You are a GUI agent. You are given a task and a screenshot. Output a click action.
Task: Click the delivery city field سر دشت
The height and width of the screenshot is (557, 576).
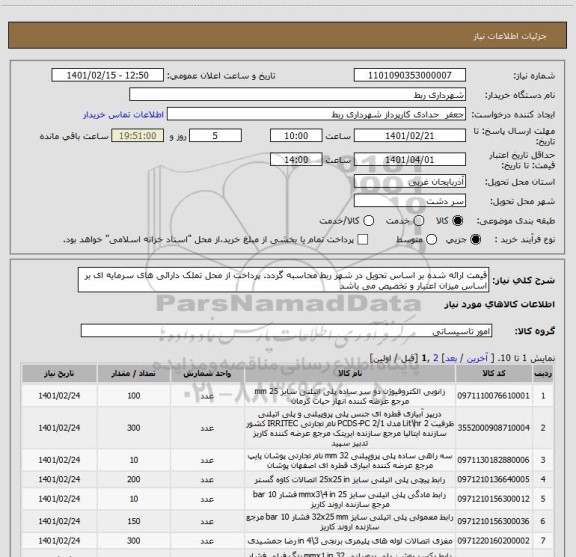pos(410,201)
